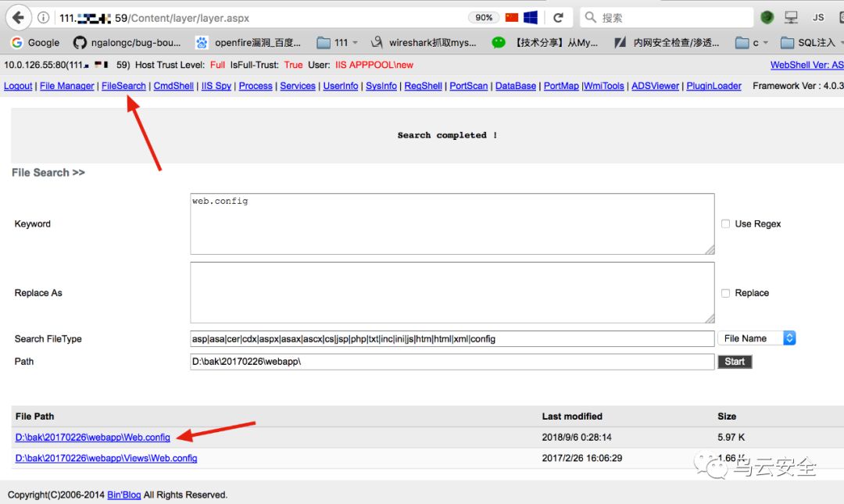Click the Path input field

(x=452, y=361)
